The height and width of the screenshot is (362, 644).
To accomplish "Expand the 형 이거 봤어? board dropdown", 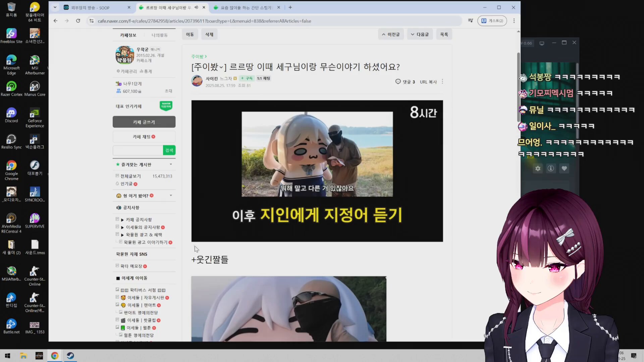I will pyautogui.click(x=171, y=195).
